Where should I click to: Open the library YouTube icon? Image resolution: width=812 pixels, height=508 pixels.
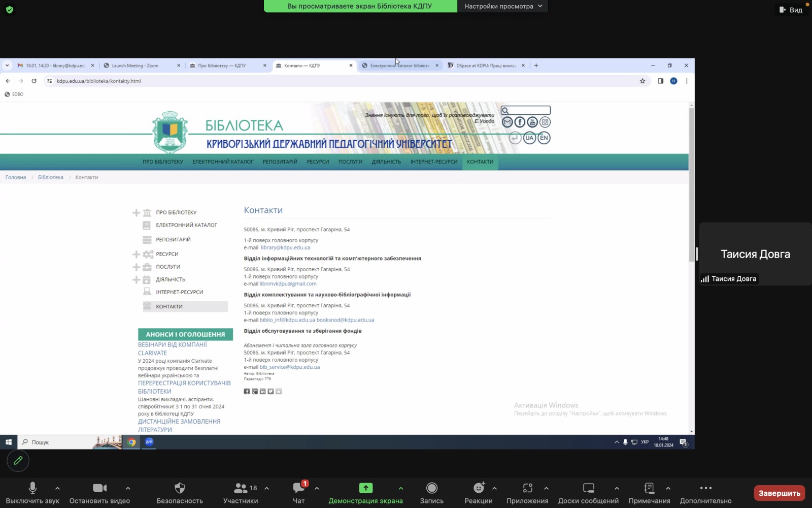coord(532,122)
